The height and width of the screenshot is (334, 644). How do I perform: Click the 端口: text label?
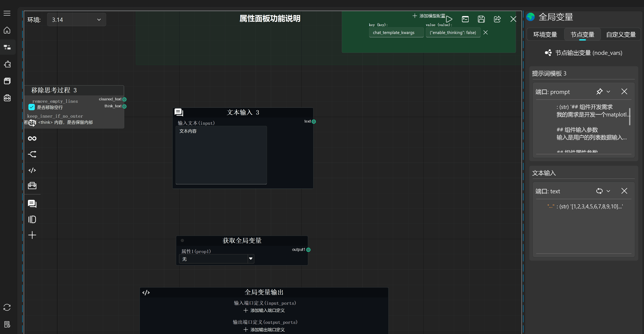click(547, 191)
